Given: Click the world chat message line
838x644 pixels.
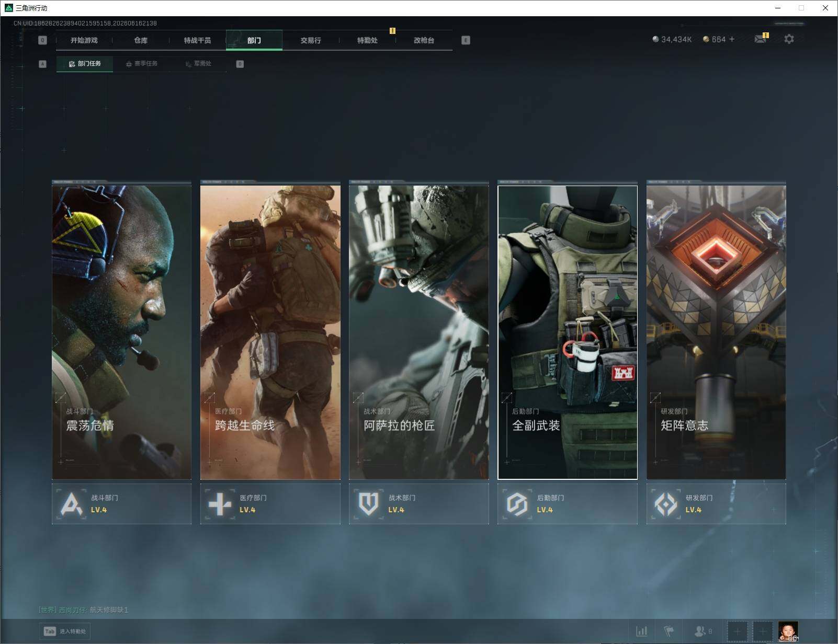Looking at the screenshot, I should coord(83,610).
